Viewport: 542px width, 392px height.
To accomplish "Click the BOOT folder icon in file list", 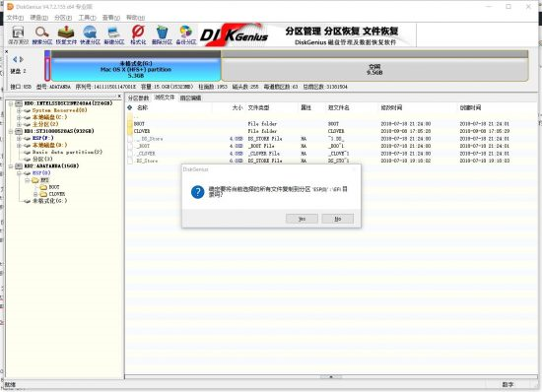I will tap(130, 124).
